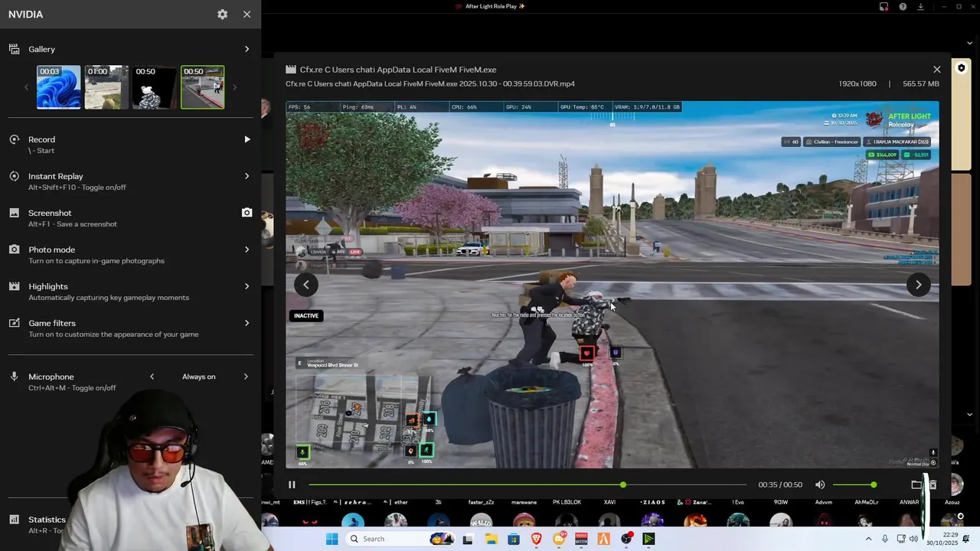980x551 pixels.
Task: Switch microphone mode with right chevron
Action: tap(247, 377)
